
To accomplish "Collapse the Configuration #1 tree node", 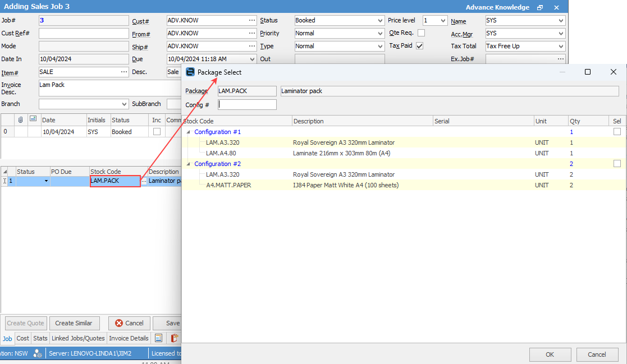I will pos(189,132).
